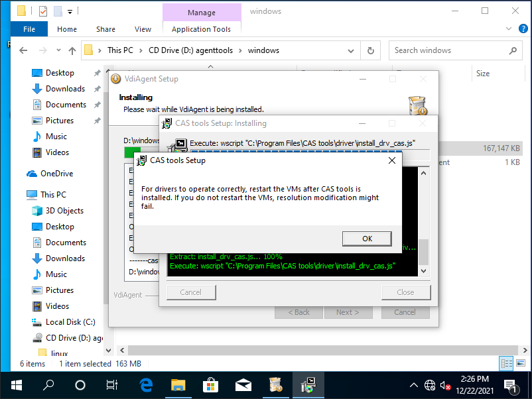Switch to the Share ribbon tab
Image resolution: width=532 pixels, height=399 pixels.
pos(105,29)
